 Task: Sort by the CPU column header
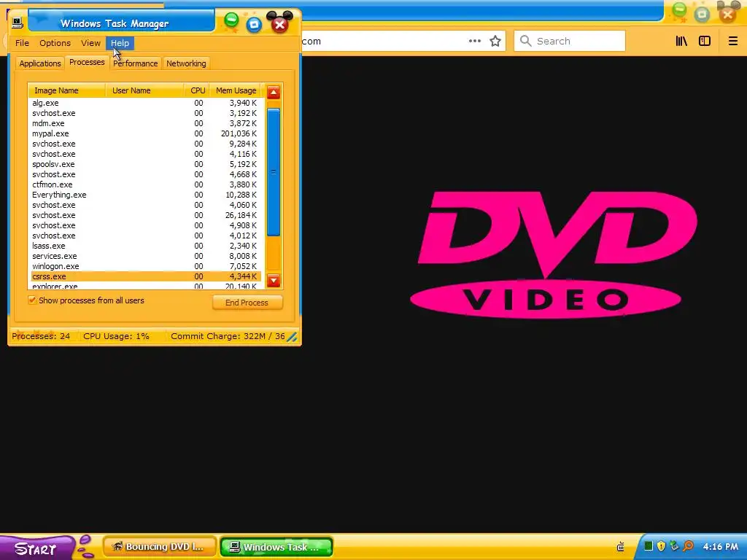(198, 90)
